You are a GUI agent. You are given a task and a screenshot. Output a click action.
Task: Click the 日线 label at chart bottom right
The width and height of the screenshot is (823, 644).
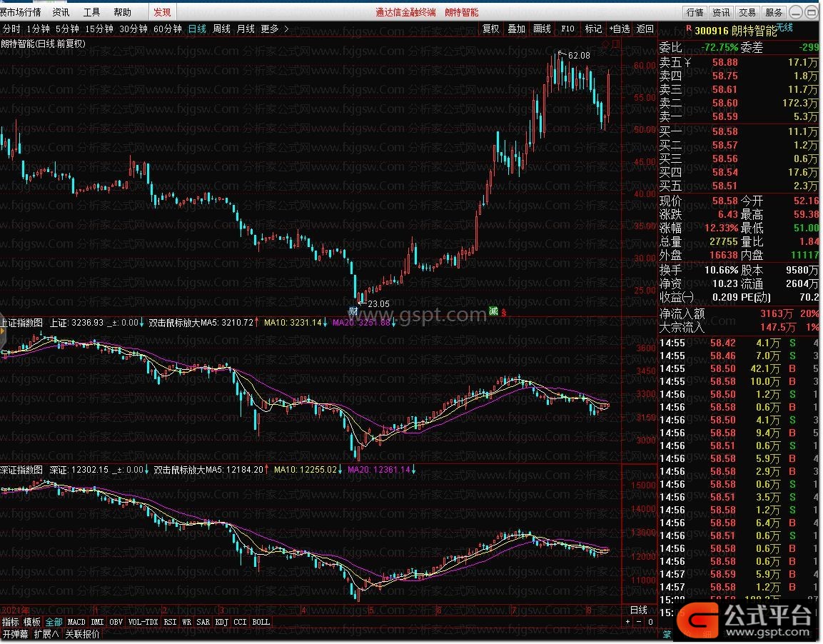[x=638, y=610]
